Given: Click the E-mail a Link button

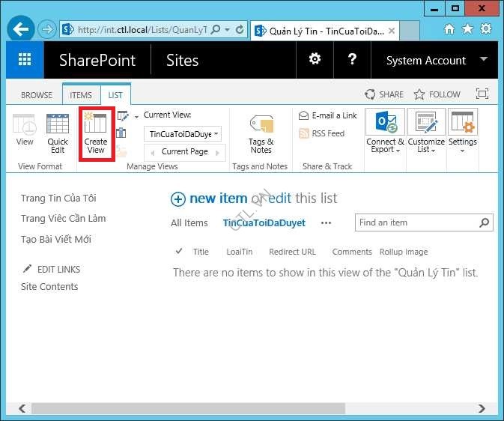Looking at the screenshot, I should point(328,115).
